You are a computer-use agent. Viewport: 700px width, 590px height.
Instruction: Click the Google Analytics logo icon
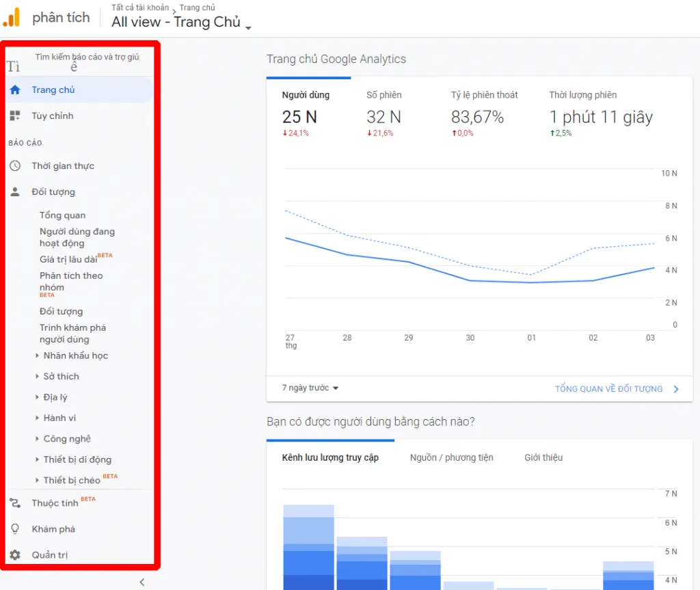(12, 17)
